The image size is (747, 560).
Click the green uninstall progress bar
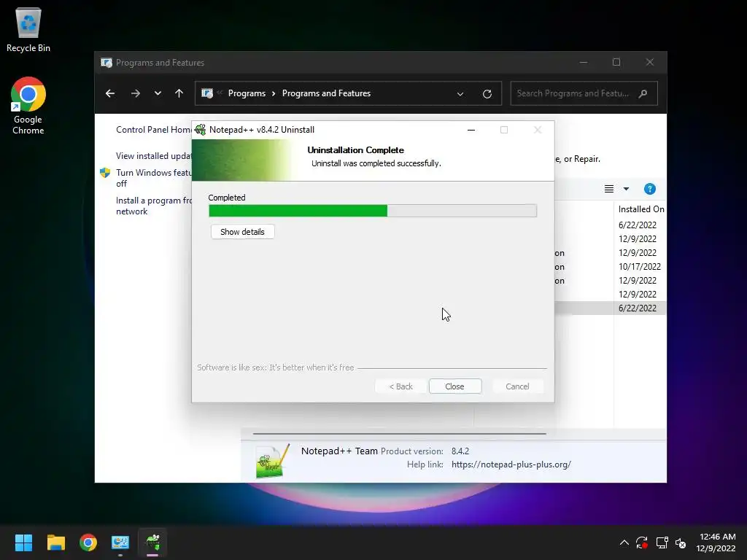373,211
